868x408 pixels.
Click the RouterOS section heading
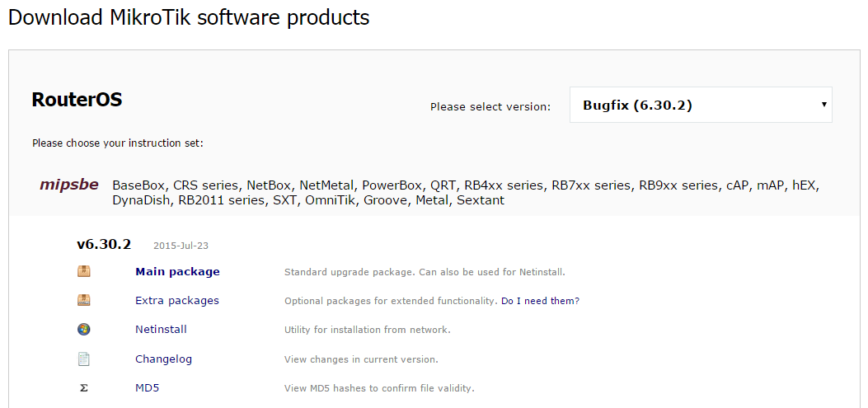[x=77, y=100]
